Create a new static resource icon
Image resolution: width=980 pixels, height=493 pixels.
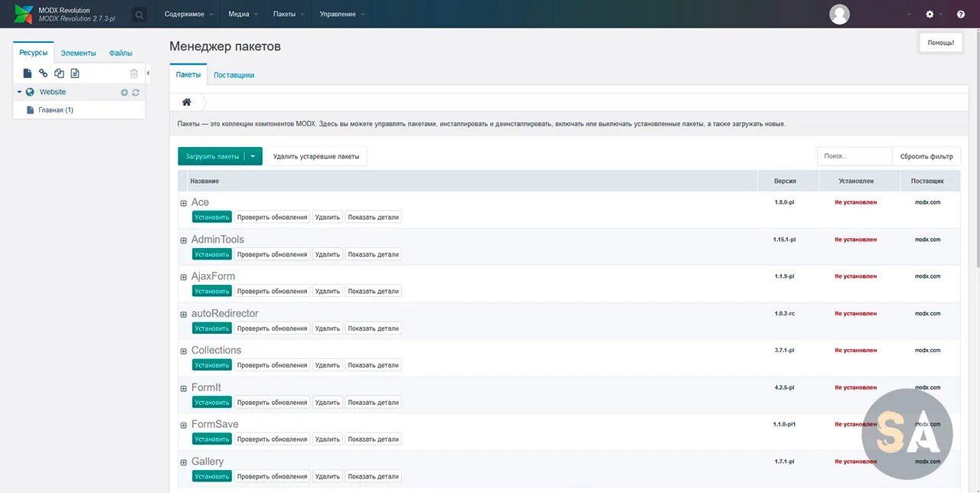click(75, 73)
